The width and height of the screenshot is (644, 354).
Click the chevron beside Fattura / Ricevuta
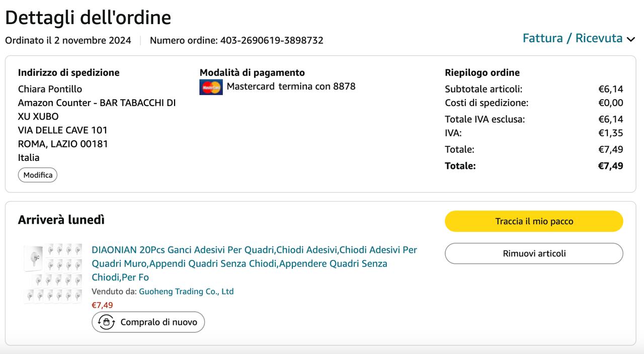630,39
